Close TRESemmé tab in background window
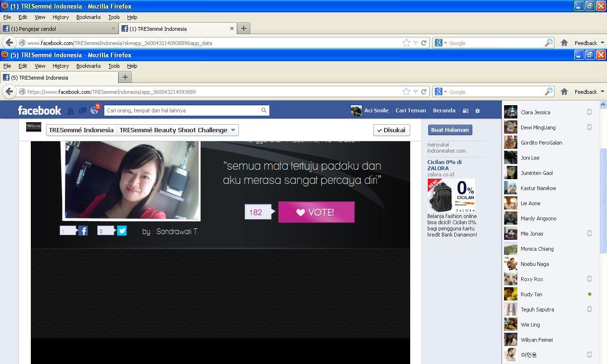 point(232,28)
